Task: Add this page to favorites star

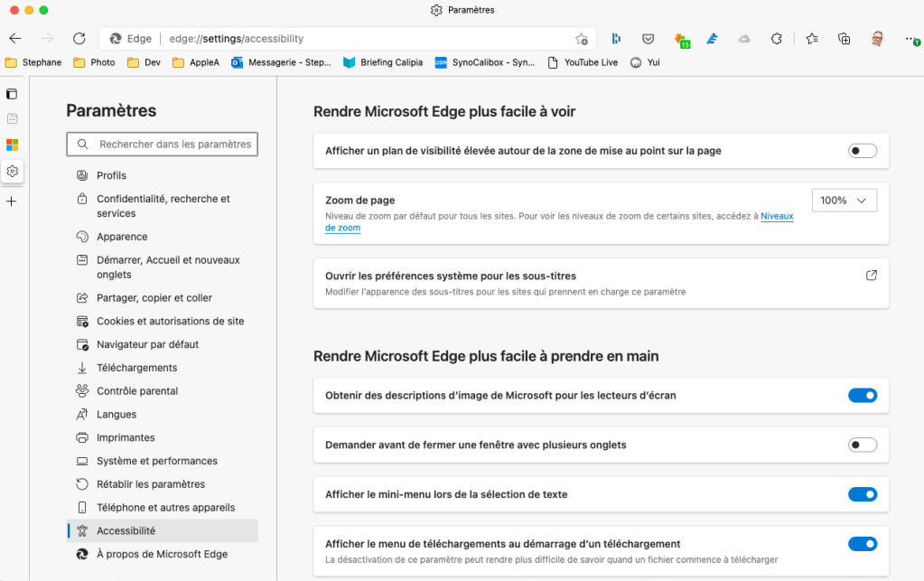Action: (x=582, y=39)
